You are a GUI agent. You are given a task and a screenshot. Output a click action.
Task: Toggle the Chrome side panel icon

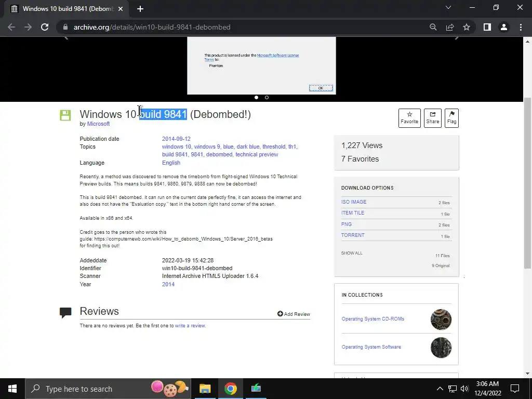pyautogui.click(x=487, y=27)
